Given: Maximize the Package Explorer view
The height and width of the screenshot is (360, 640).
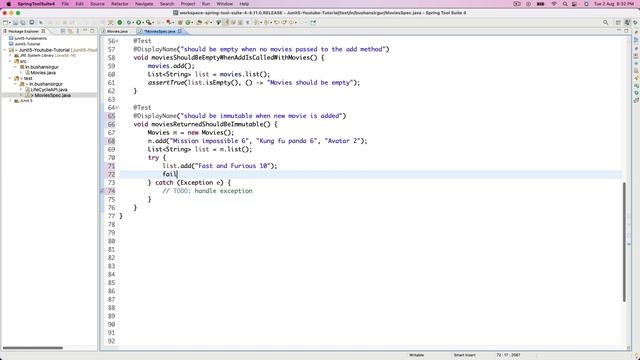Looking at the screenshot, I should point(92,31).
